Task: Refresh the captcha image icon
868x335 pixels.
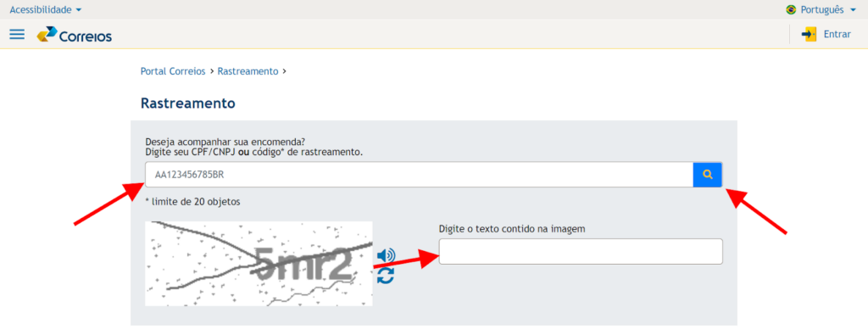Action: [x=386, y=275]
